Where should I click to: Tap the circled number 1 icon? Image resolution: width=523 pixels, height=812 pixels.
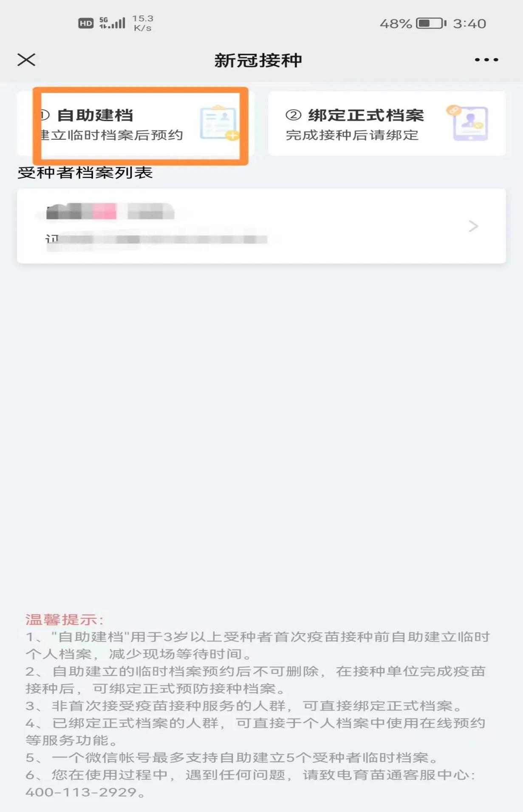tap(44, 115)
